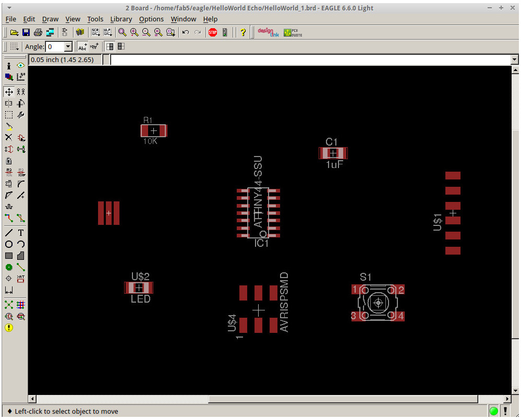This screenshot has height=420, width=521.
Task: Select the Wire line tool
Action: 9,233
